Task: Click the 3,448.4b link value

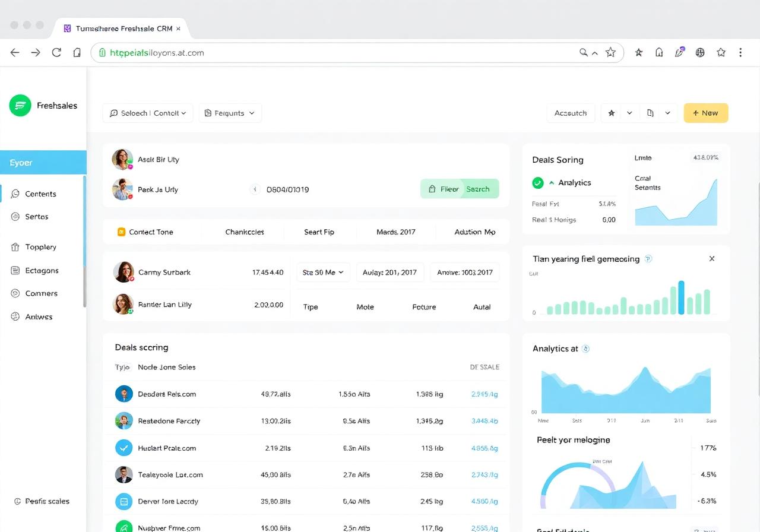Action: pyautogui.click(x=484, y=421)
